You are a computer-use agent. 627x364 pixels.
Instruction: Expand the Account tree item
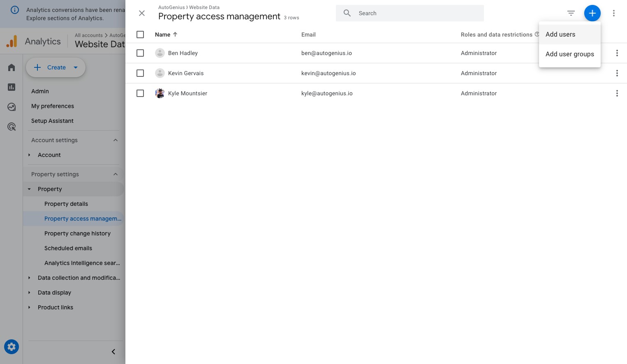pyautogui.click(x=29, y=155)
